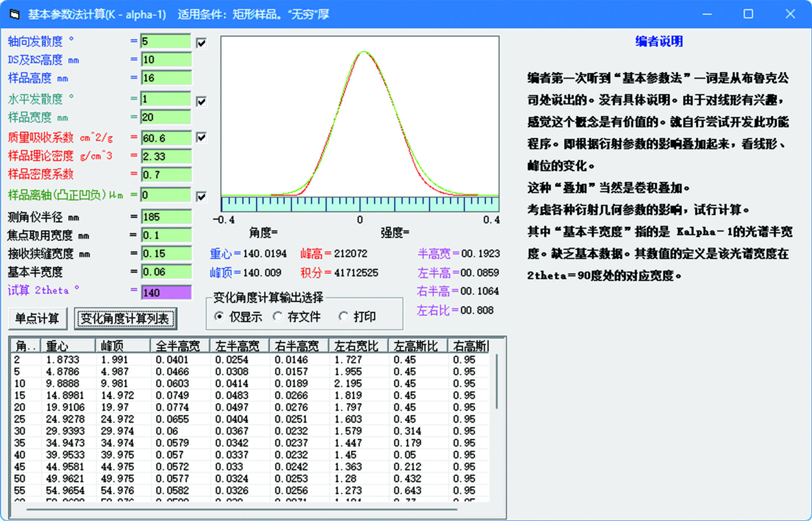Focus the 质量吸收系数 field with 60.6
The height and width of the screenshot is (521, 812).
click(166, 138)
